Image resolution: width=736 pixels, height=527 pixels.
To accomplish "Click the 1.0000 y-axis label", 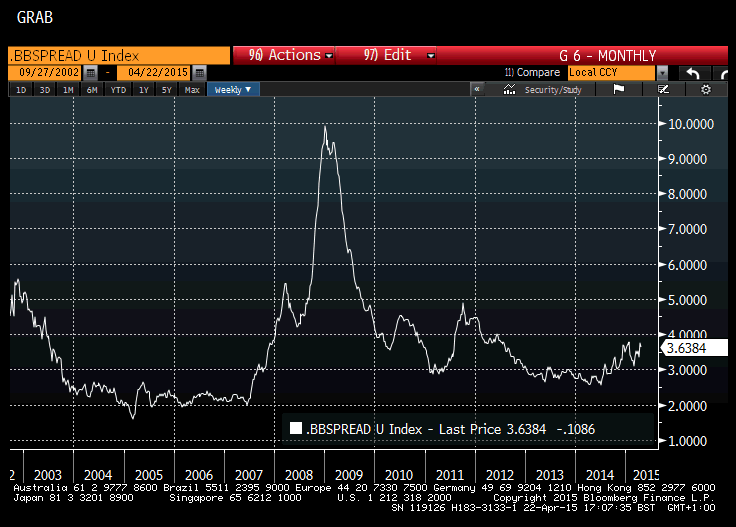I will click(687, 441).
